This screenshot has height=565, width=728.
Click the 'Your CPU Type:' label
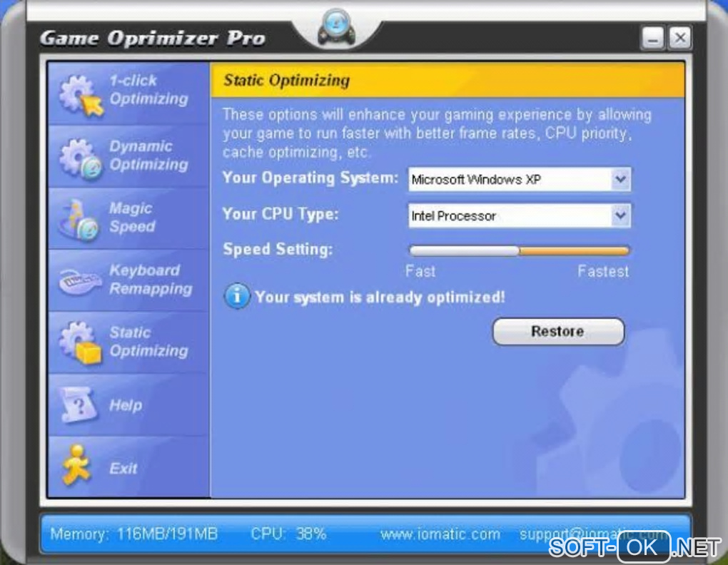pyautogui.click(x=280, y=214)
